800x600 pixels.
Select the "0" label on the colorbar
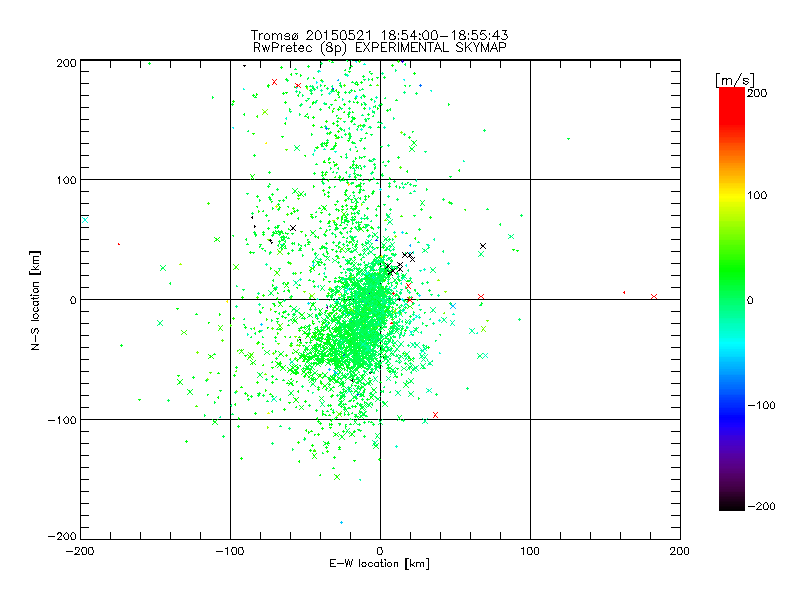[x=750, y=301]
